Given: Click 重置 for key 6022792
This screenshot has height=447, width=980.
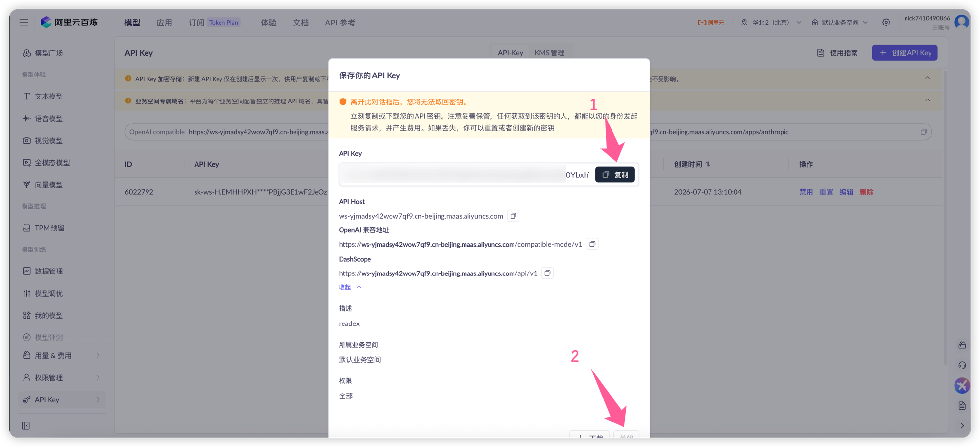Looking at the screenshot, I should tap(826, 192).
